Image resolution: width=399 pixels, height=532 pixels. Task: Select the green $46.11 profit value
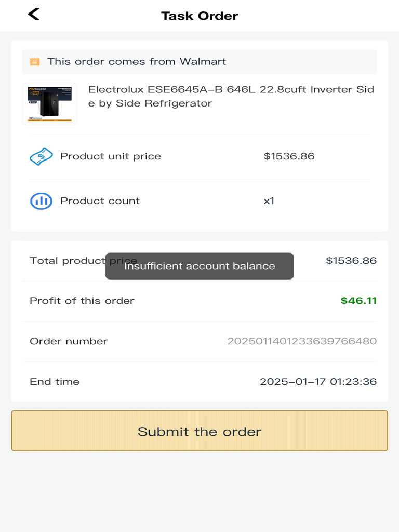(x=358, y=301)
